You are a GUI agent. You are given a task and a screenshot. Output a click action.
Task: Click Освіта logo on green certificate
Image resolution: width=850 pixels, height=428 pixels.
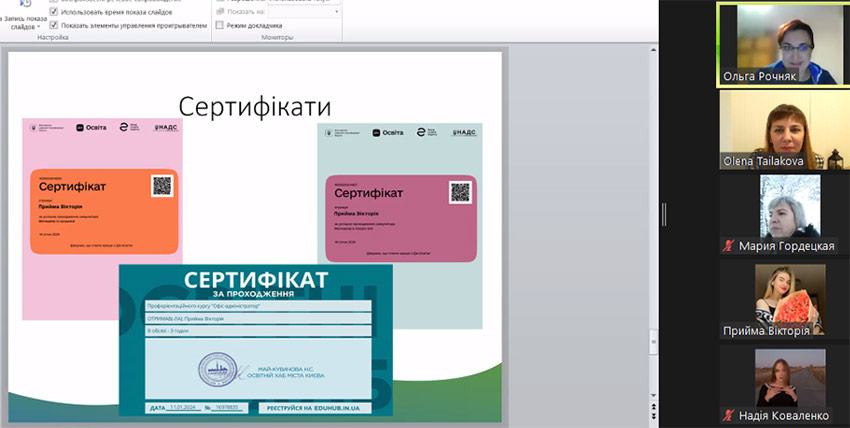388,133
